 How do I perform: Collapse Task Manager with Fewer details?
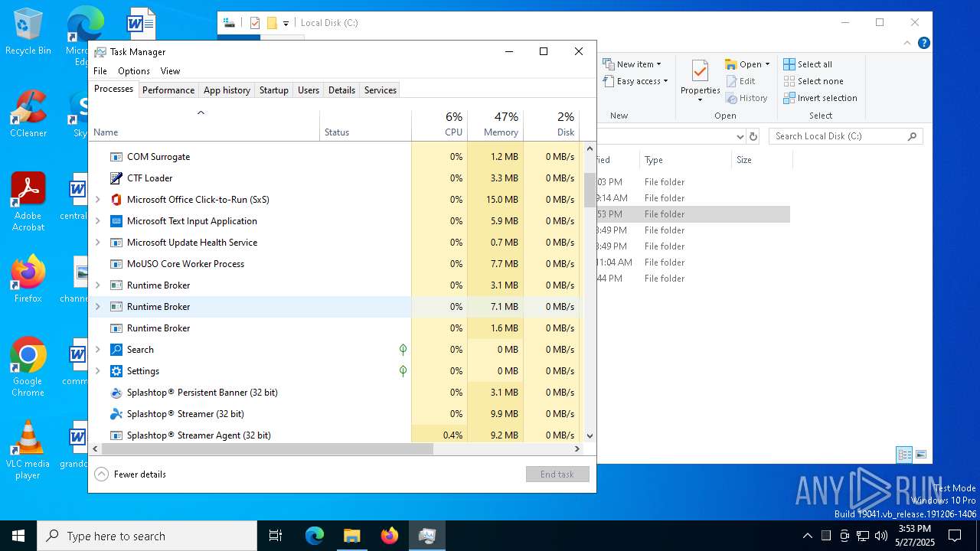130,474
